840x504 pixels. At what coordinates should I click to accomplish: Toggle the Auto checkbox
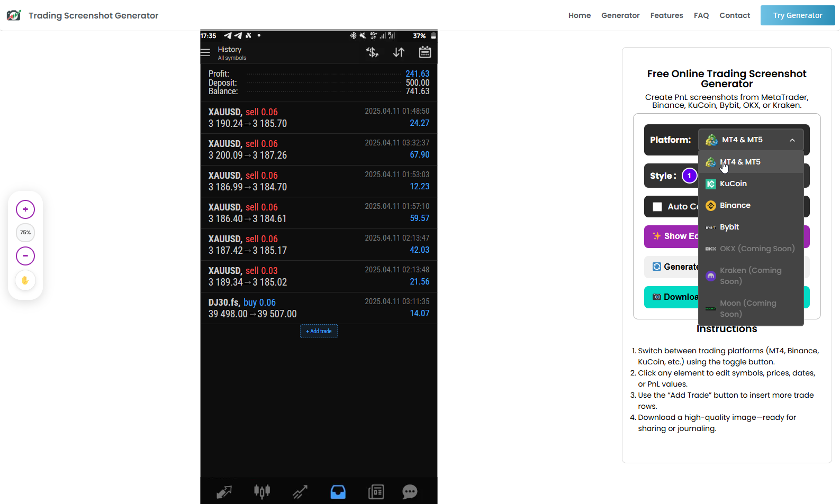click(x=657, y=207)
